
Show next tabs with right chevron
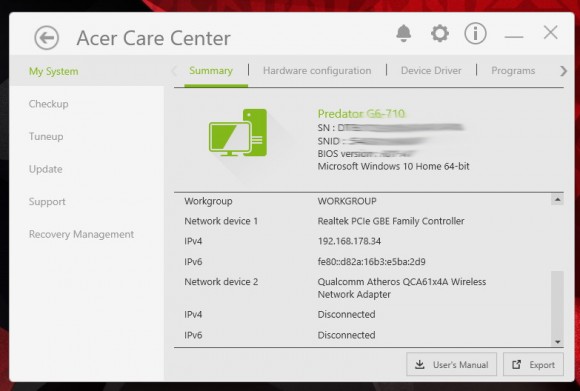pos(563,71)
